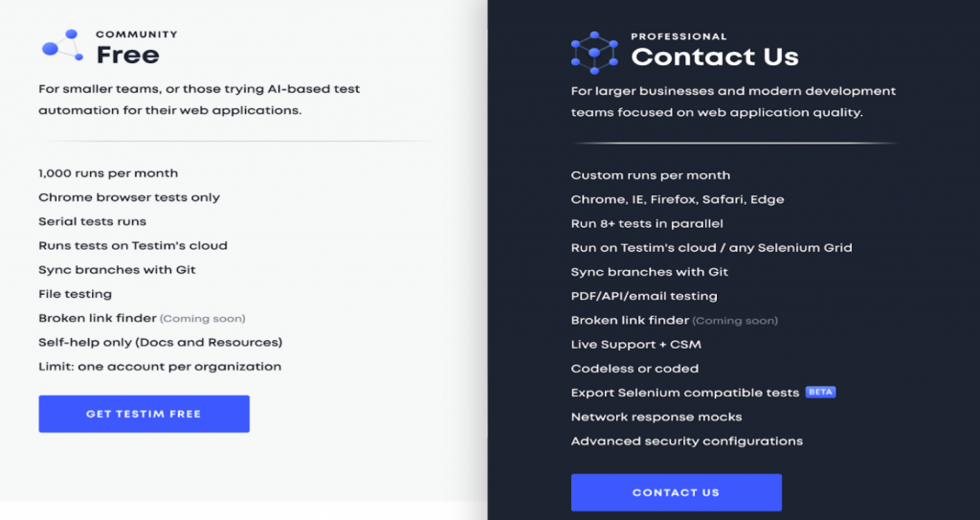
Task: Click 'PDF/API/email testing' feature
Action: click(644, 296)
